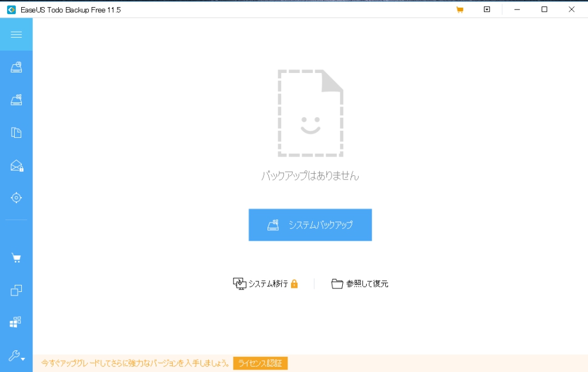Open the wrench dropdown at the sidebar bottom
588x372 pixels.
(x=16, y=357)
